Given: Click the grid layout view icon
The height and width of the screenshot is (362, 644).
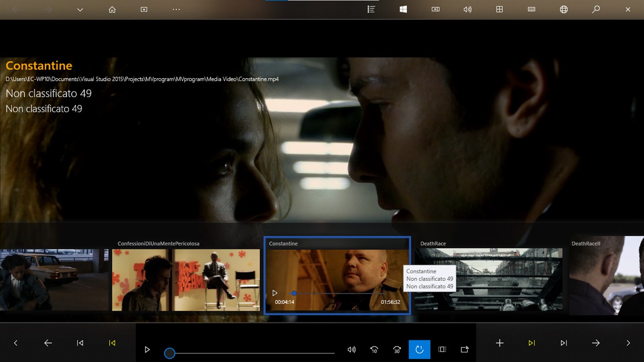Looking at the screenshot, I should click(499, 10).
